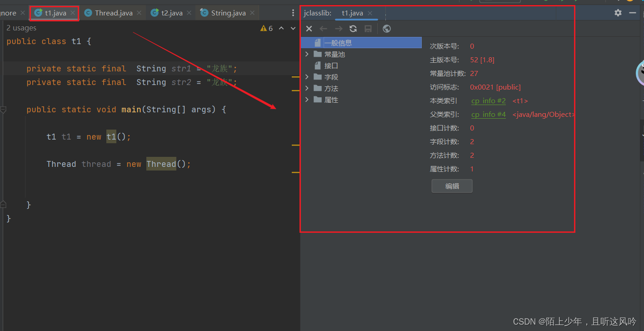This screenshot has height=331, width=644.
Task: Switch to the String.java editor tab
Action: (x=228, y=13)
